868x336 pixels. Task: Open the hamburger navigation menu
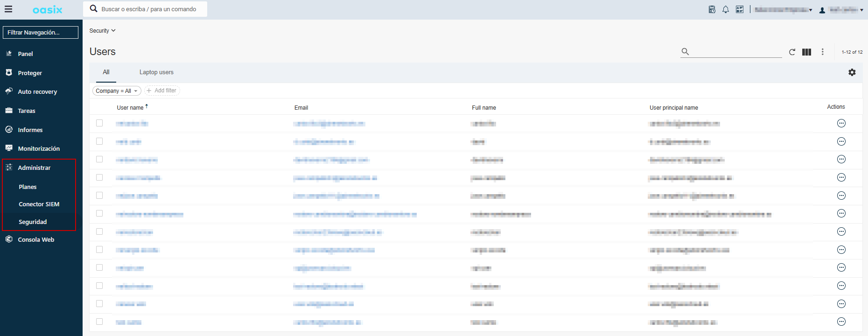pyautogui.click(x=8, y=9)
